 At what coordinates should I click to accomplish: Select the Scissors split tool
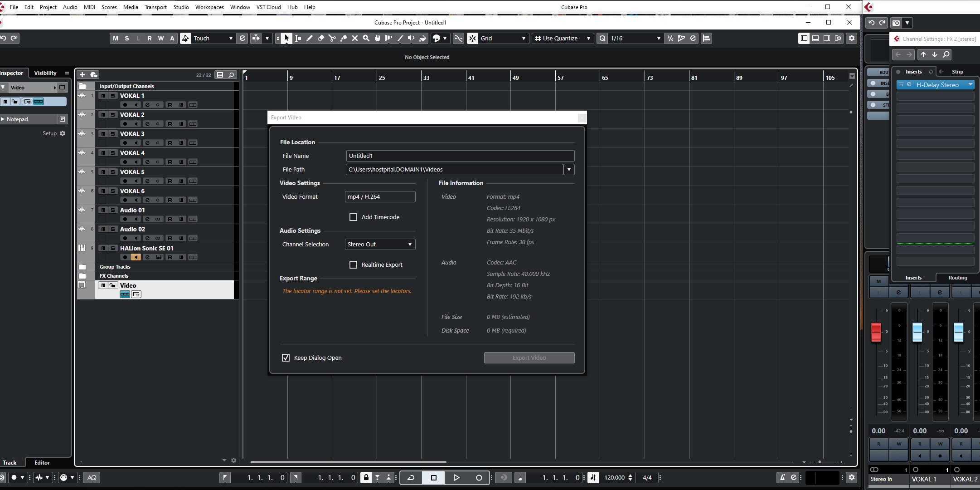coord(332,39)
